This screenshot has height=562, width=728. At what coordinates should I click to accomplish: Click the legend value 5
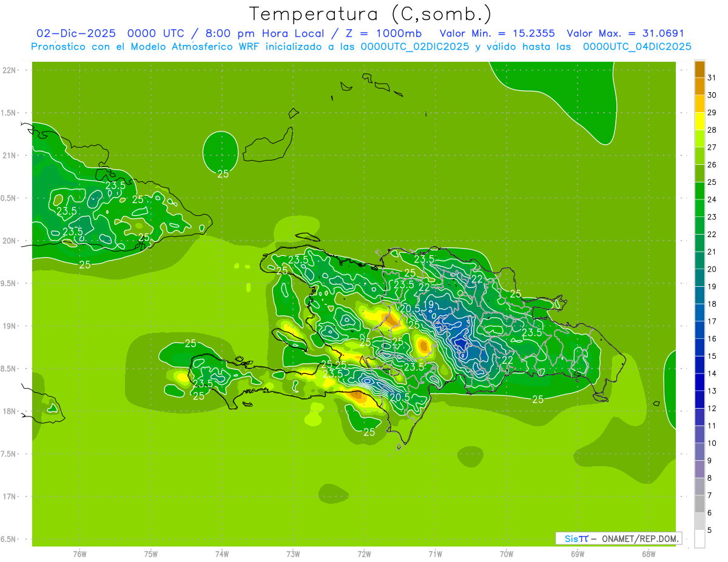pyautogui.click(x=710, y=530)
